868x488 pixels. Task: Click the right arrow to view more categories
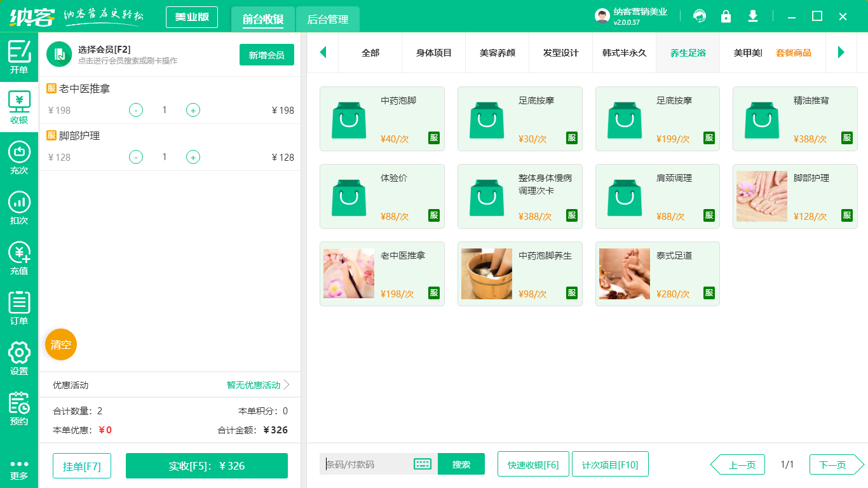[x=841, y=53]
